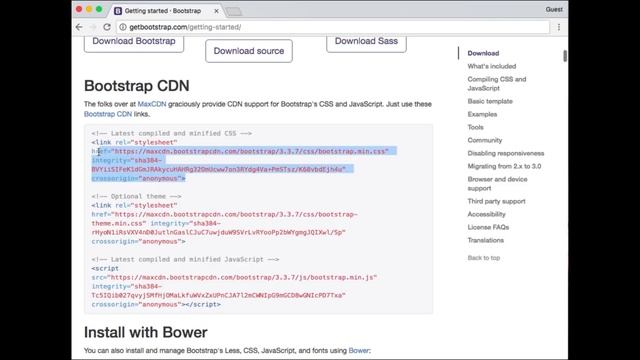640x360 pixels.
Task: Open the Bootstrap CDN link
Action: [108, 114]
